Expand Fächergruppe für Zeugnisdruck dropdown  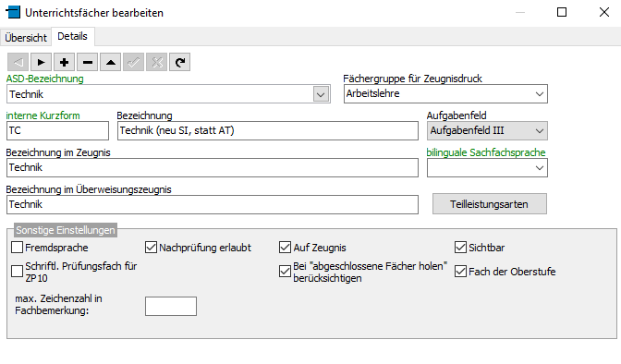[540, 94]
